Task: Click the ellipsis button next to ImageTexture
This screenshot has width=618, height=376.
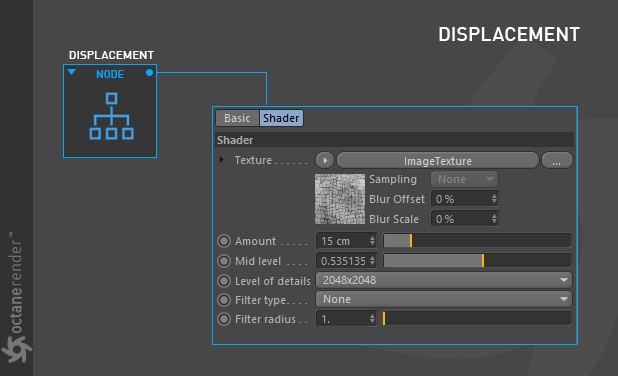Action: (557, 160)
